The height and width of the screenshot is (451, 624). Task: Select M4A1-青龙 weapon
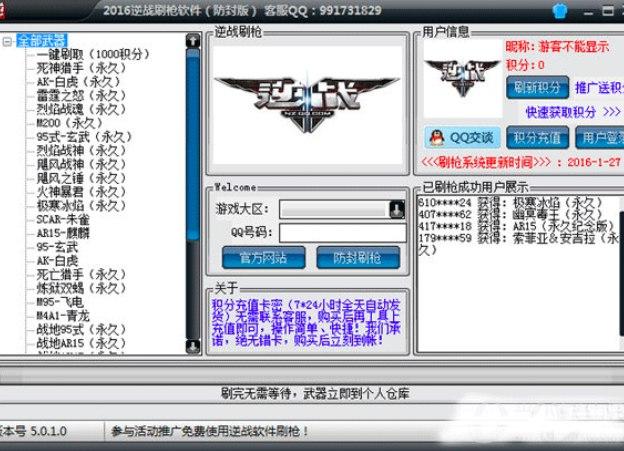[x=63, y=316]
